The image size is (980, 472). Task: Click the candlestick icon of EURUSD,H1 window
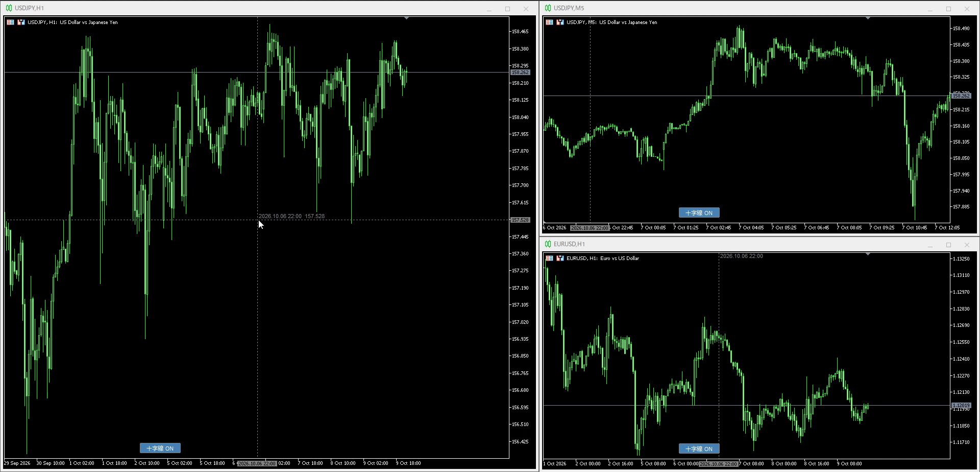click(x=548, y=244)
